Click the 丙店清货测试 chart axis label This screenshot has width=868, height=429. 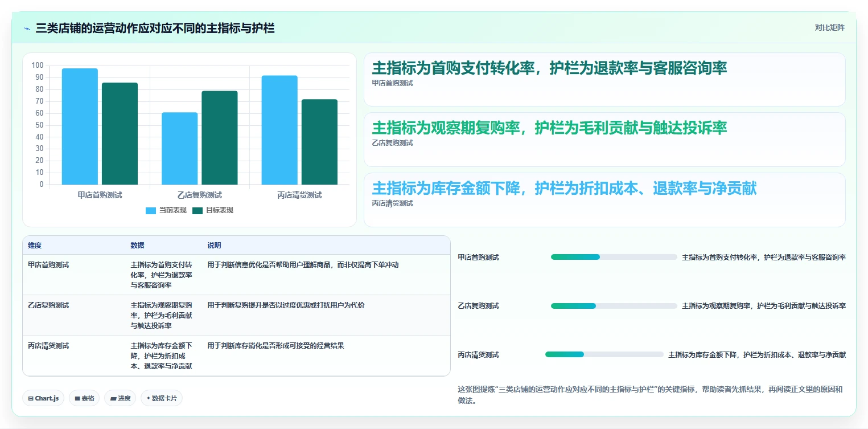(299, 195)
